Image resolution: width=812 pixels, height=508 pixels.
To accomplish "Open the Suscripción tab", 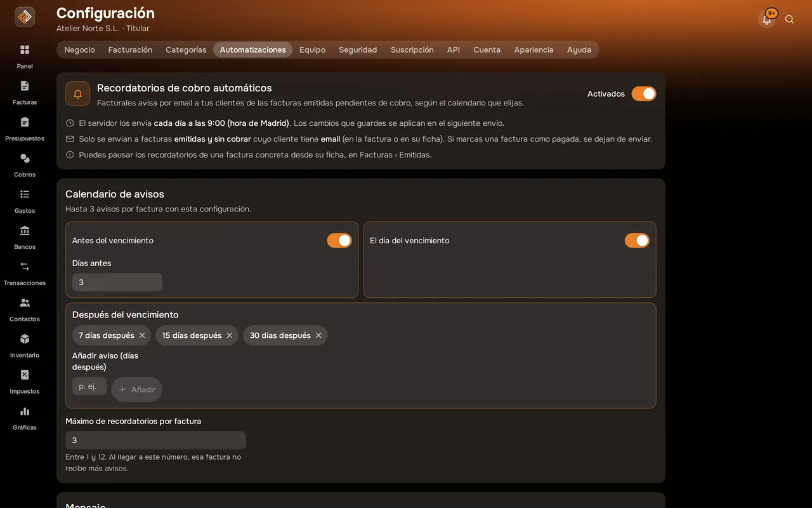I will coord(412,50).
